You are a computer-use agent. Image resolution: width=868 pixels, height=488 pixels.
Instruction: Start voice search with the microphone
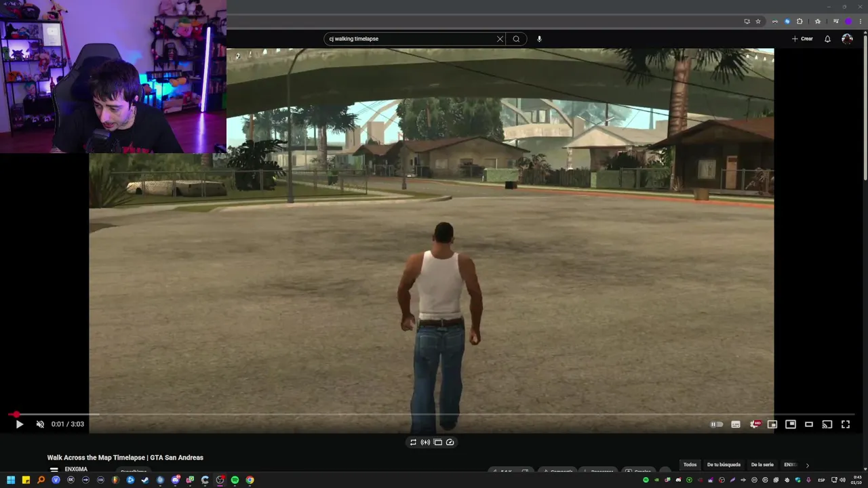(x=539, y=39)
